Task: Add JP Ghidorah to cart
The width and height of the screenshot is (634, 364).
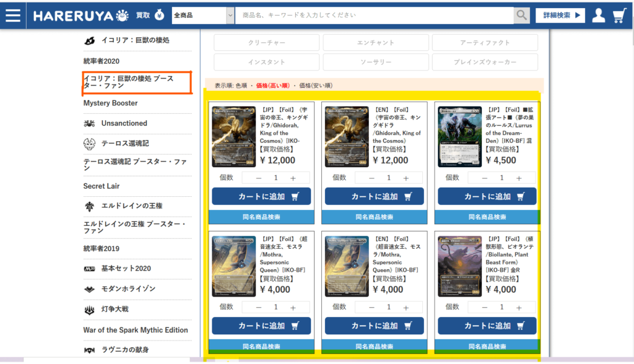Action: [x=261, y=196]
